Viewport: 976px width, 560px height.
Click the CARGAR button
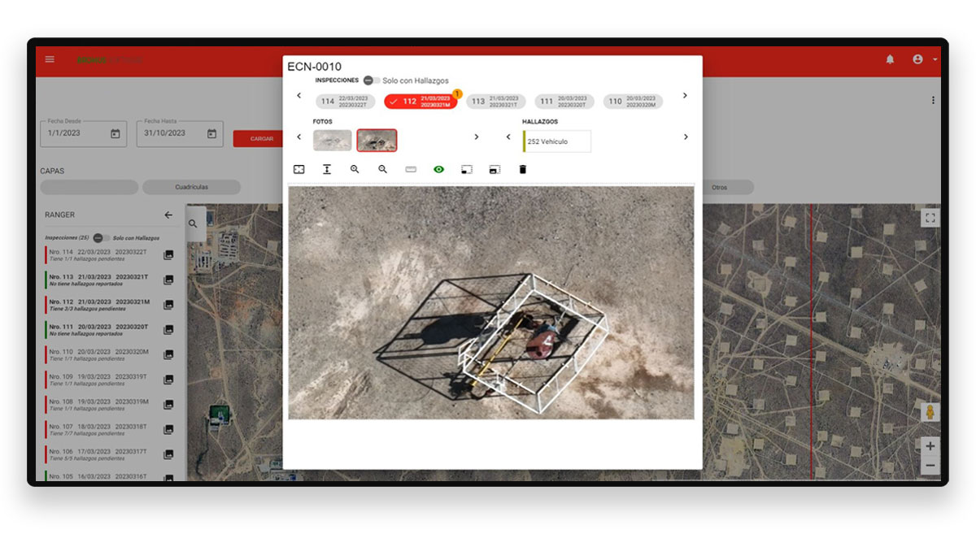(x=261, y=139)
